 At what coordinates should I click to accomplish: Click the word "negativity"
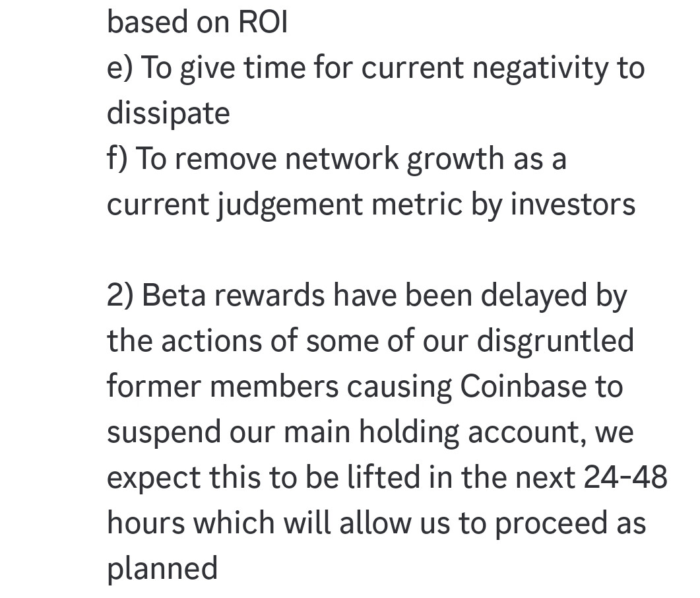click(x=539, y=68)
